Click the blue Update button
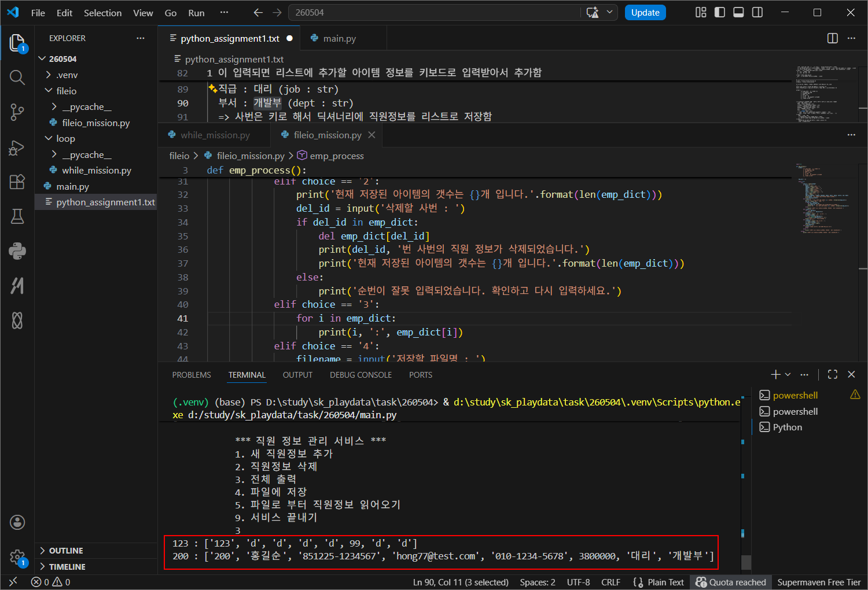This screenshot has height=590, width=868. [645, 12]
